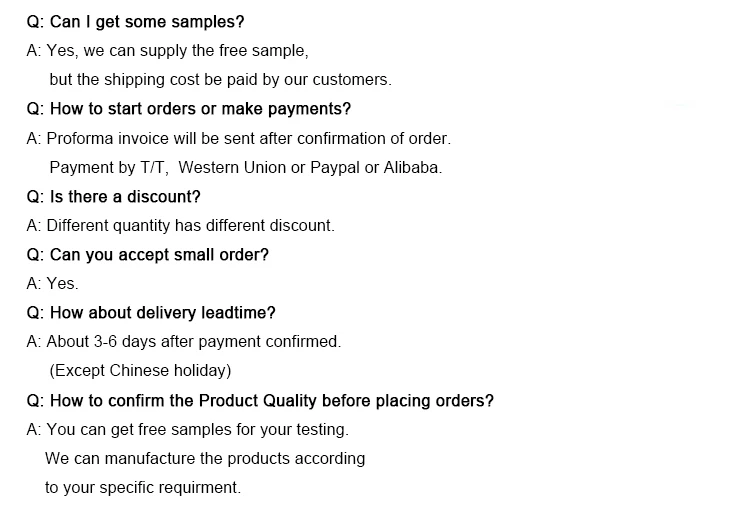
Task: Click the question about confirming Product Quality
Action: (260, 401)
